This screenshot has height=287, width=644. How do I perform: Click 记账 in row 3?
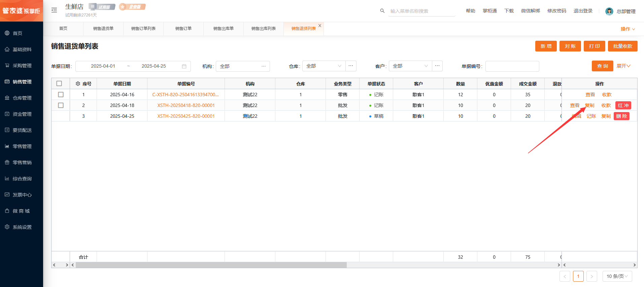tap(591, 116)
